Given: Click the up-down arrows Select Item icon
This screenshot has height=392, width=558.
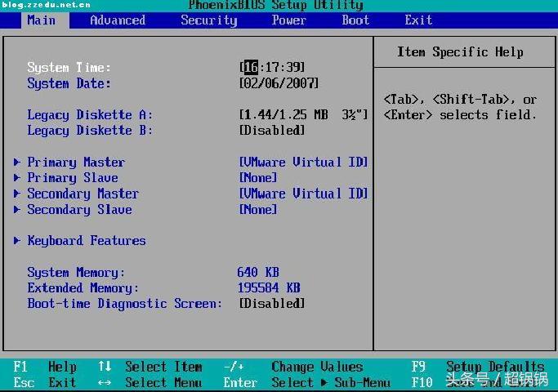Looking at the screenshot, I should pos(105,367).
